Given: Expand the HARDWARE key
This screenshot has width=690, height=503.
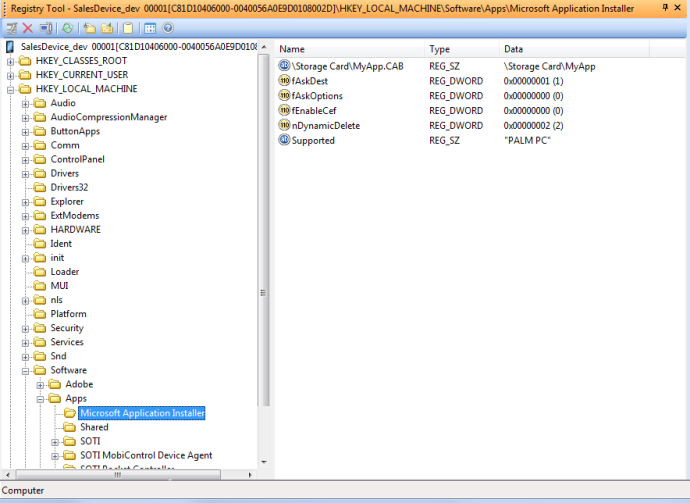Looking at the screenshot, I should tap(25, 230).
